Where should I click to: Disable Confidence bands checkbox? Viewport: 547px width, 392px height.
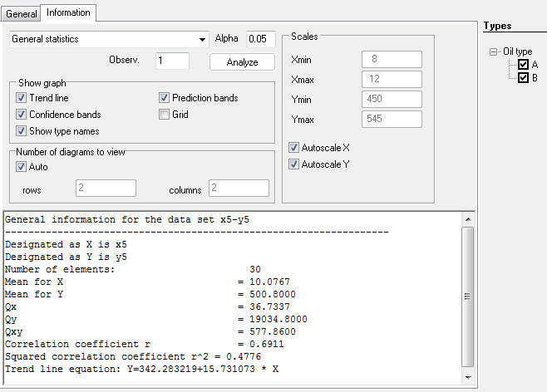pos(22,115)
